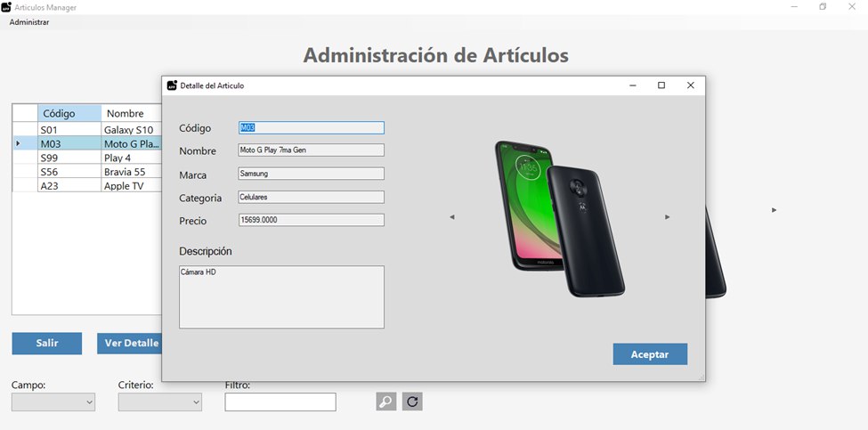
Task: Click the Marca field showing Samsung
Action: (x=311, y=174)
